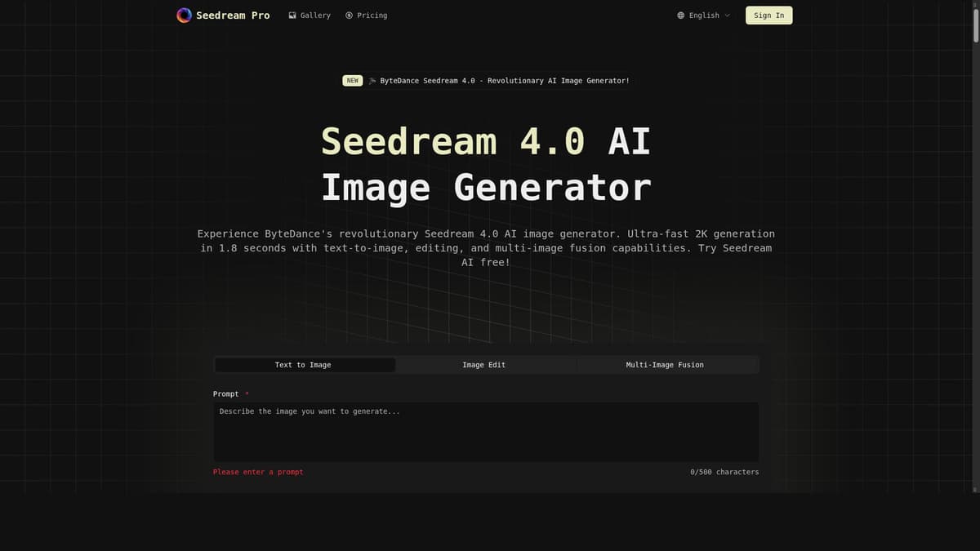Click the Seedream Pro brand name
This screenshot has width=980, height=551.
click(233, 15)
